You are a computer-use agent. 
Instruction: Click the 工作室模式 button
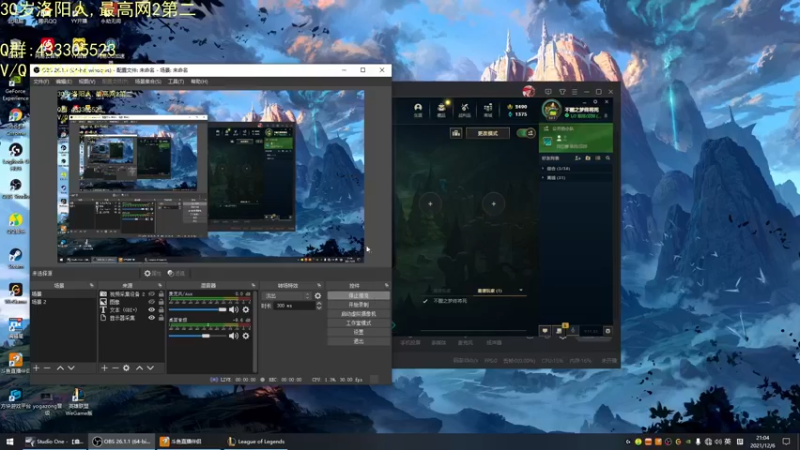(x=359, y=323)
